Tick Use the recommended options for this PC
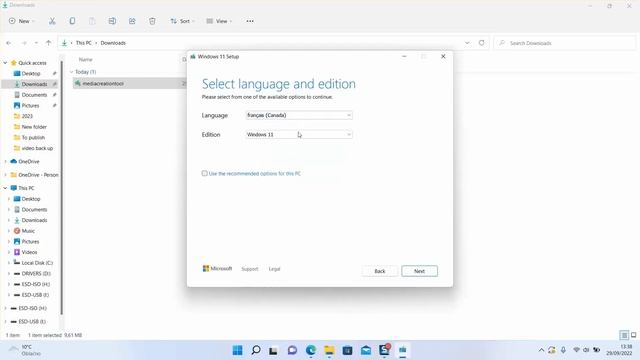Screen dimensions: 640x360 (204, 173)
